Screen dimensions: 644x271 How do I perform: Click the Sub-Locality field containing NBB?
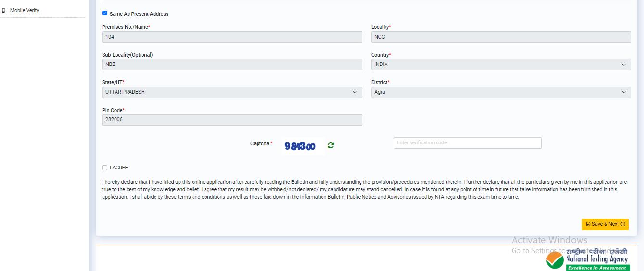(x=232, y=65)
